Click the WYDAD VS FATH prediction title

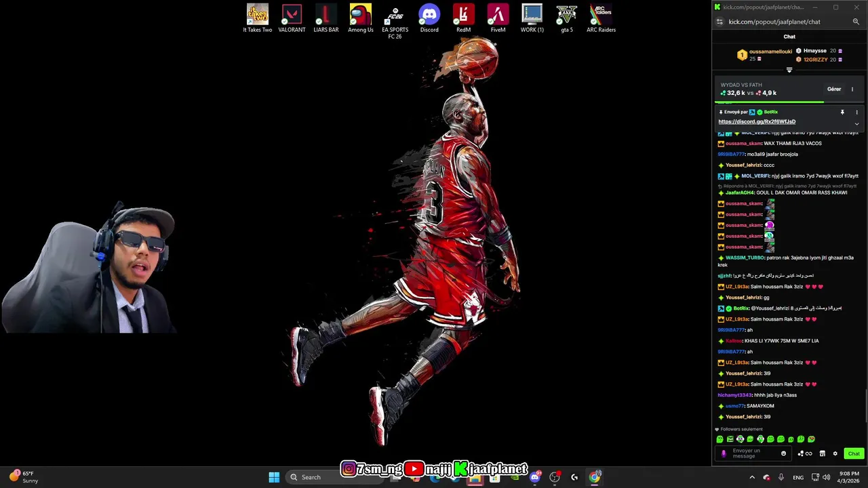tap(741, 85)
